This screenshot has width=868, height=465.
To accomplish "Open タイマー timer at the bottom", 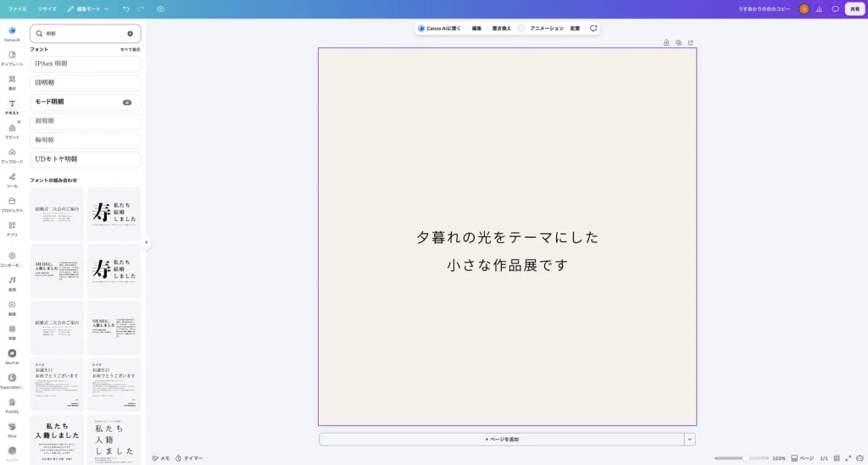I will [x=189, y=458].
